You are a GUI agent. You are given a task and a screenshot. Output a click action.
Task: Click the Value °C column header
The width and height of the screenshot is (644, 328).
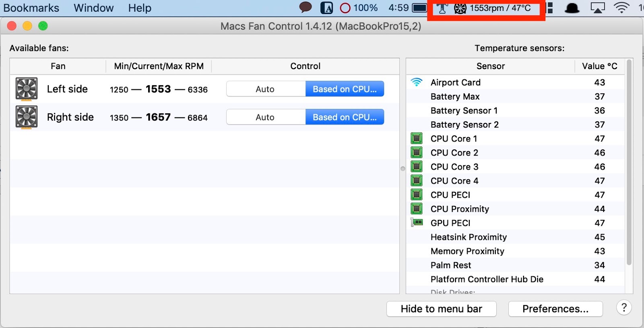pos(599,66)
